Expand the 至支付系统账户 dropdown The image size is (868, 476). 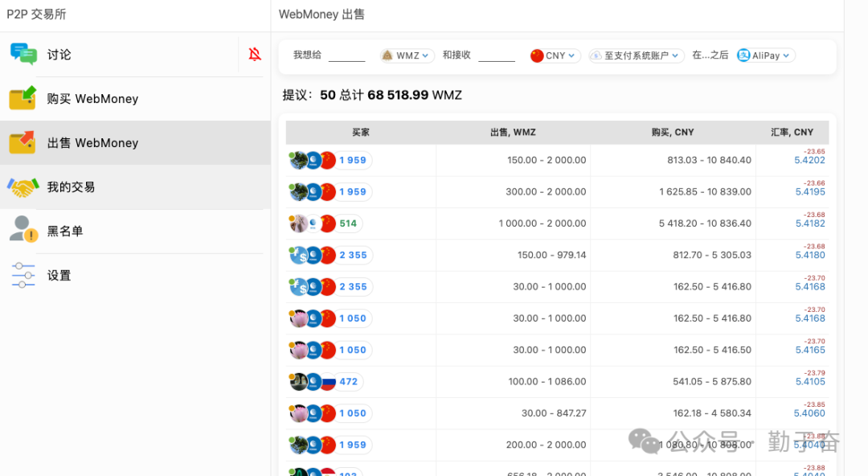pos(635,55)
